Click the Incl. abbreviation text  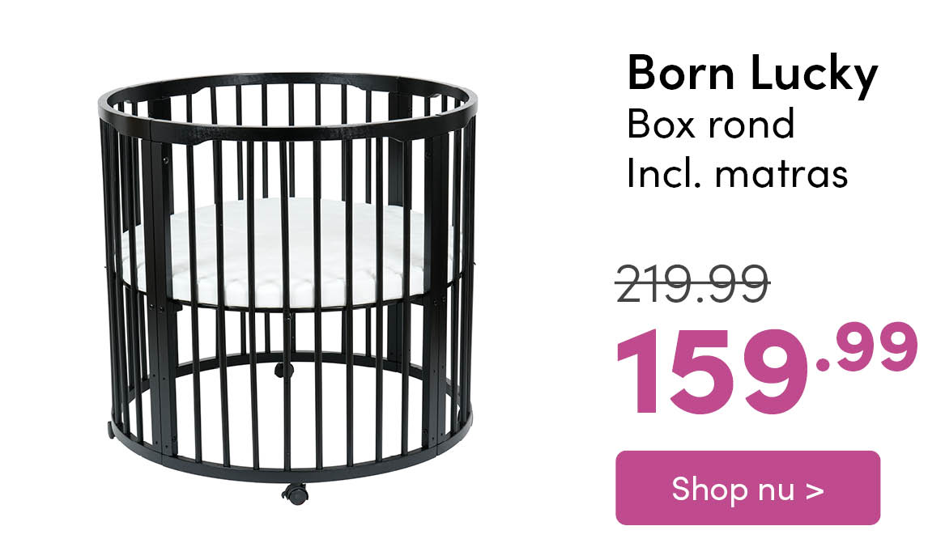tap(661, 173)
